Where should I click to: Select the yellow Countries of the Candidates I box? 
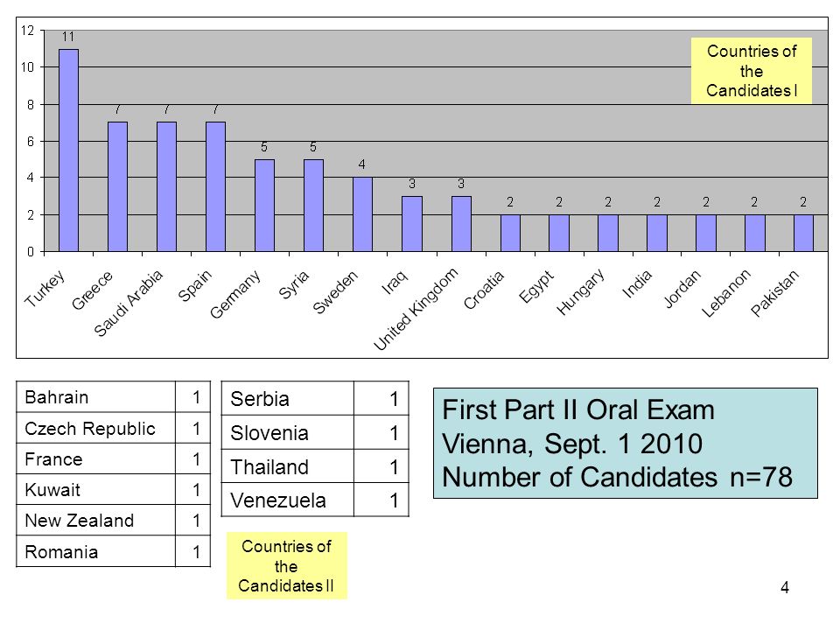pyautogui.click(x=751, y=71)
